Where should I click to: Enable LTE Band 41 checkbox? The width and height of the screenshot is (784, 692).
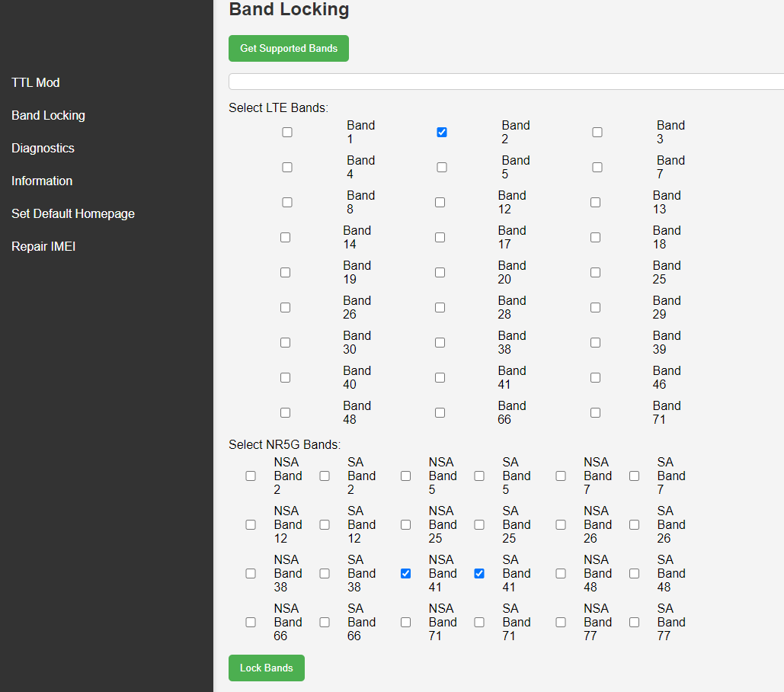(x=440, y=378)
